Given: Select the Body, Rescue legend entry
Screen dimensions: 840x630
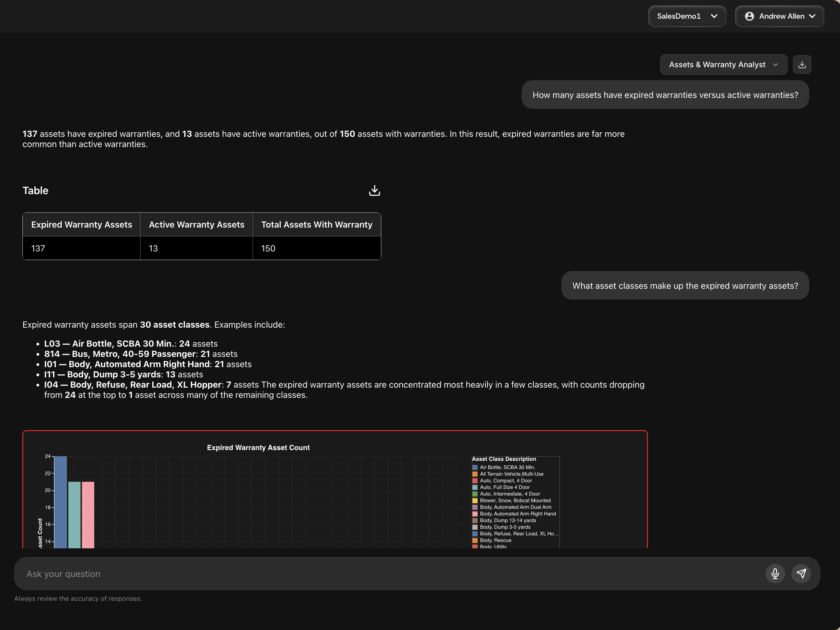Looking at the screenshot, I should (492, 540).
